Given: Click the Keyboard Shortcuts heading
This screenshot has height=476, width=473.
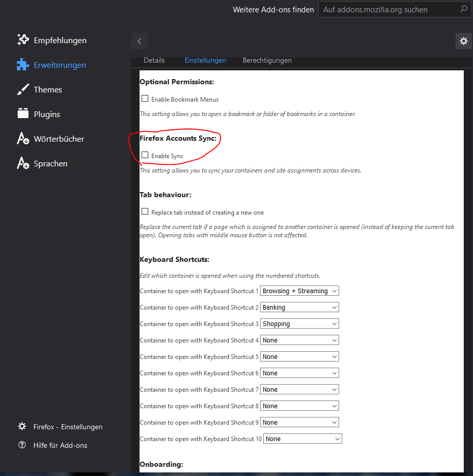Looking at the screenshot, I should coord(174,259).
